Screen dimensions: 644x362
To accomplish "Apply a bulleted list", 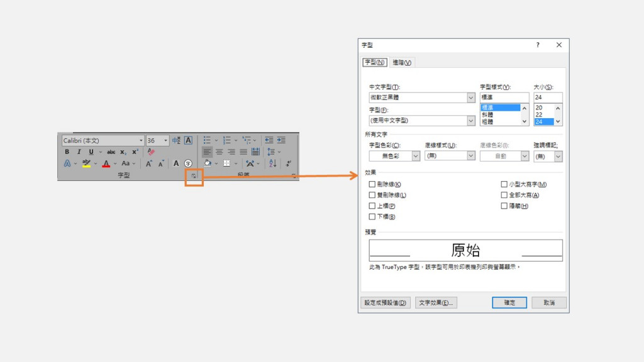I will click(x=207, y=140).
